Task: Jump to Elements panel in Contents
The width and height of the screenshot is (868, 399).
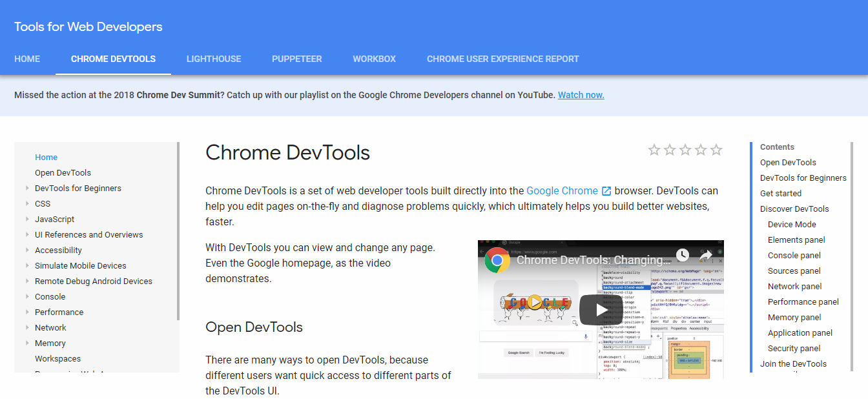Action: pyautogui.click(x=796, y=240)
